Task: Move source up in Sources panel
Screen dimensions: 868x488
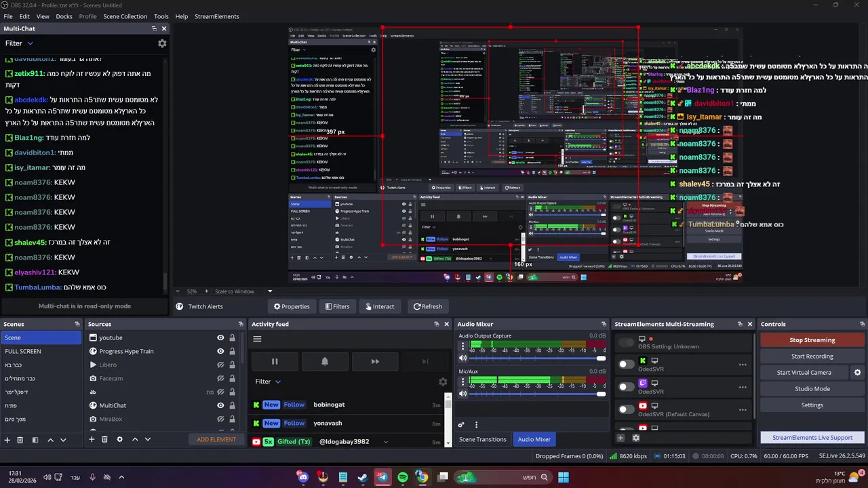Action: (x=135, y=439)
